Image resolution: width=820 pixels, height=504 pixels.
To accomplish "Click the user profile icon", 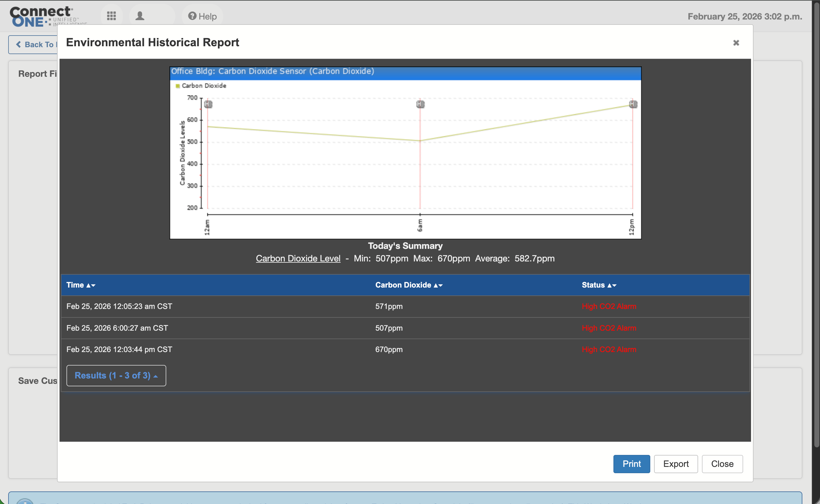I will point(140,16).
